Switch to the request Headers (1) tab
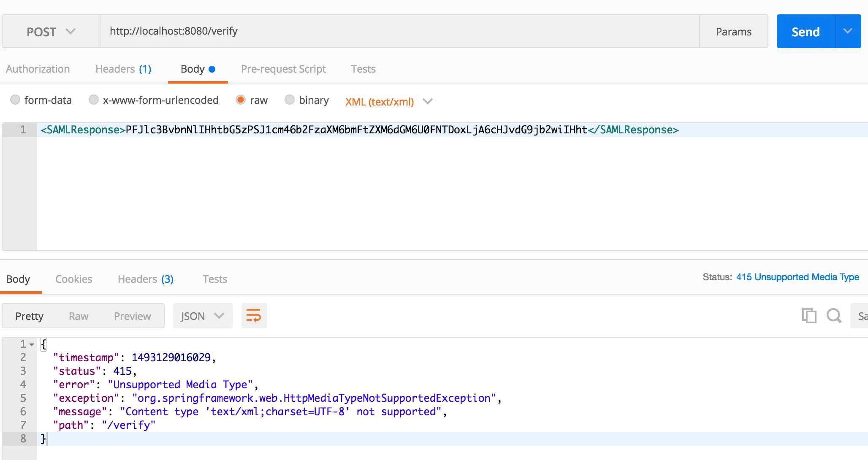 click(123, 69)
